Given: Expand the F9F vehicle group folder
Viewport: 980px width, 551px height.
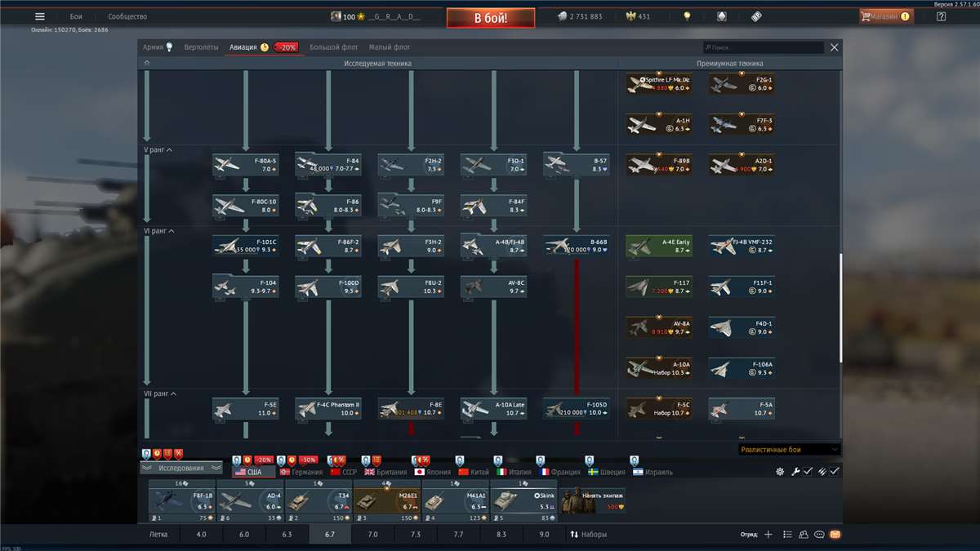Looking at the screenshot, I should pyautogui.click(x=411, y=204).
